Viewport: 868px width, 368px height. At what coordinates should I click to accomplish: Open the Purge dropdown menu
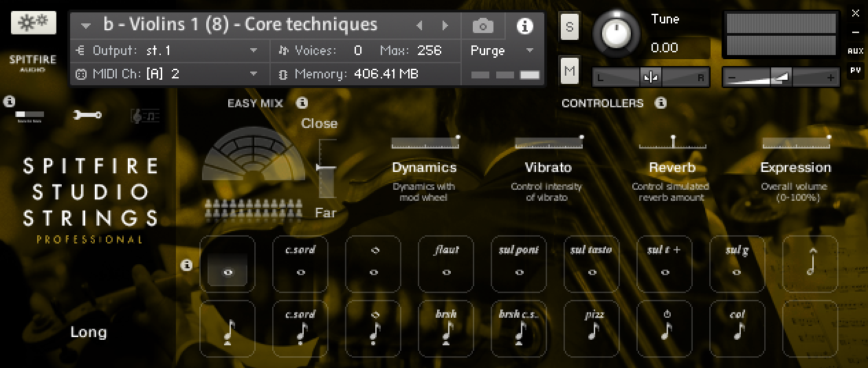(502, 50)
